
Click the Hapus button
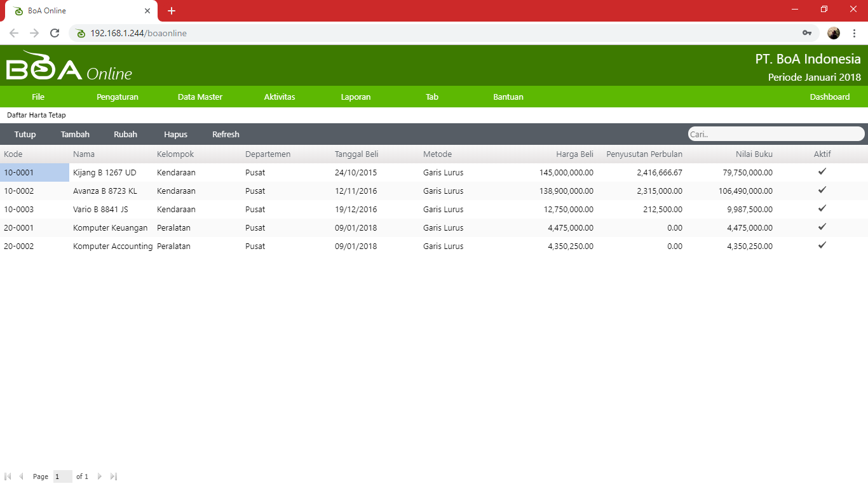[x=175, y=135]
